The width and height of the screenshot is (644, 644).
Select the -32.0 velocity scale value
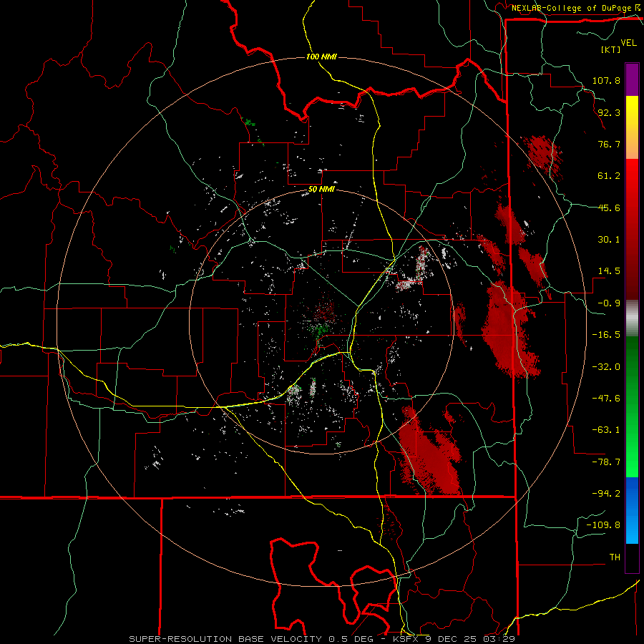(x=606, y=367)
